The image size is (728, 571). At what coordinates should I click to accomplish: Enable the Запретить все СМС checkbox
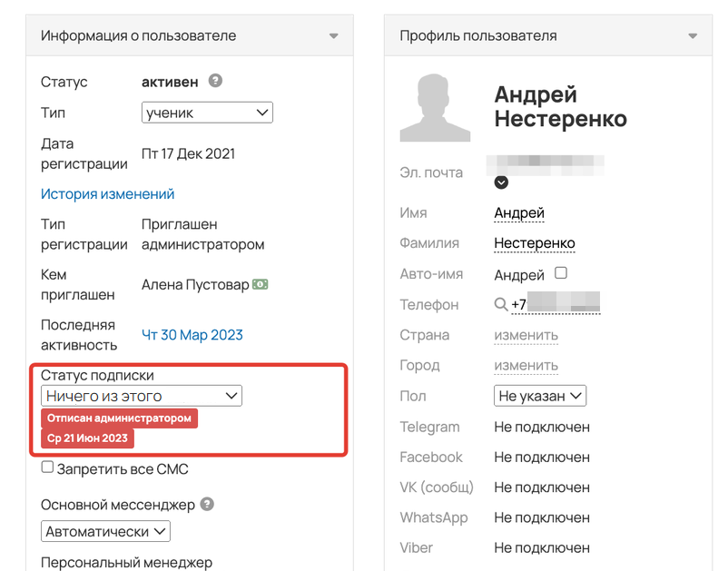46,468
